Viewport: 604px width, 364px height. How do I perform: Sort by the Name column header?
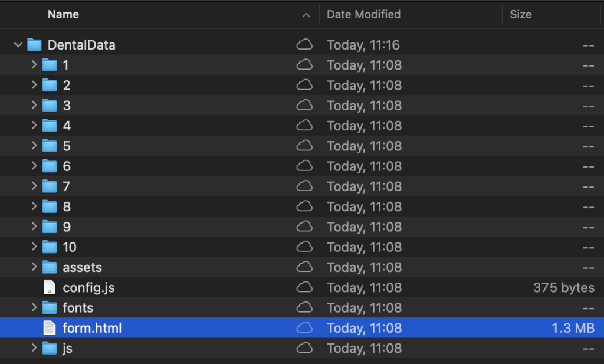point(63,14)
